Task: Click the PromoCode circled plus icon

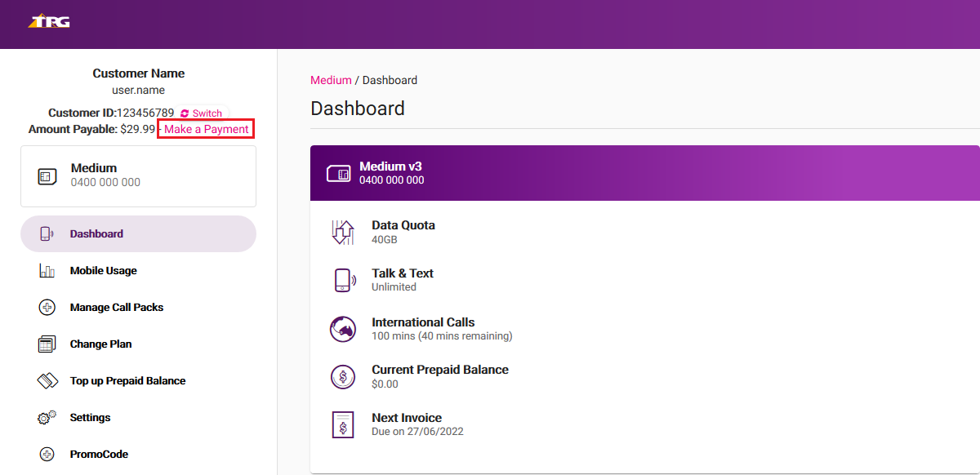Action: click(47, 454)
